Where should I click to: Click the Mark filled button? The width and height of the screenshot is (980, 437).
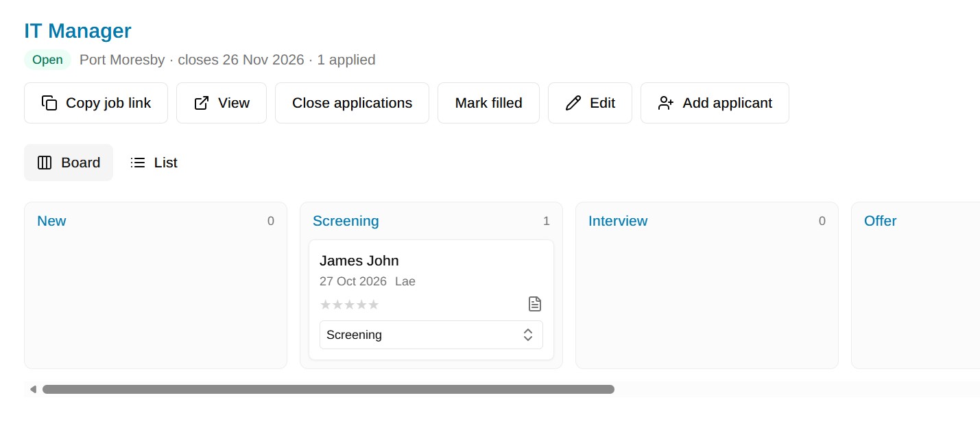click(x=488, y=103)
